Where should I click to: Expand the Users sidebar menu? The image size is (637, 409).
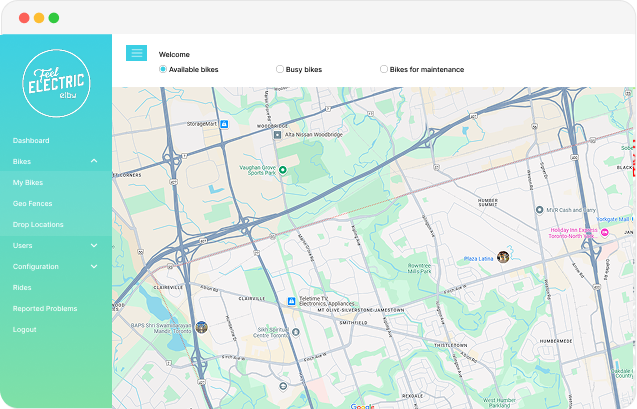point(93,245)
